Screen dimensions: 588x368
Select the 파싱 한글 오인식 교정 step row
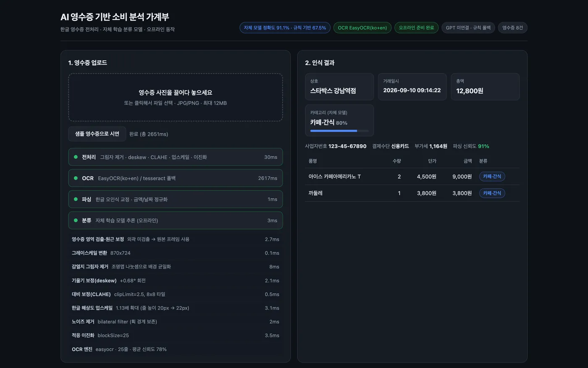(x=176, y=199)
